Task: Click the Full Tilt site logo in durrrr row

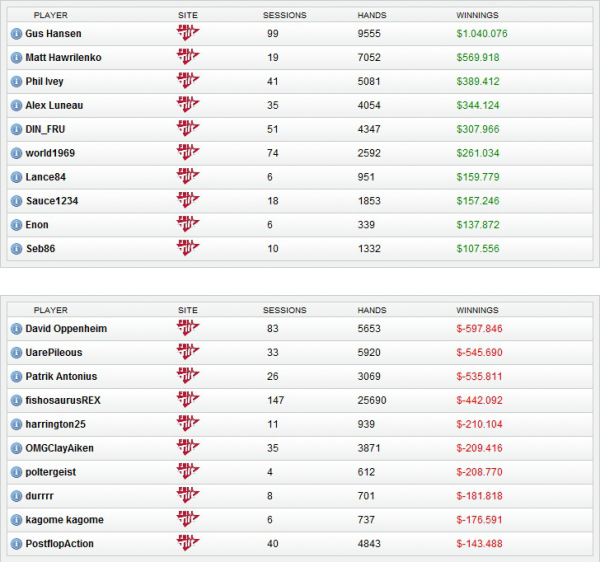Action: click(187, 495)
